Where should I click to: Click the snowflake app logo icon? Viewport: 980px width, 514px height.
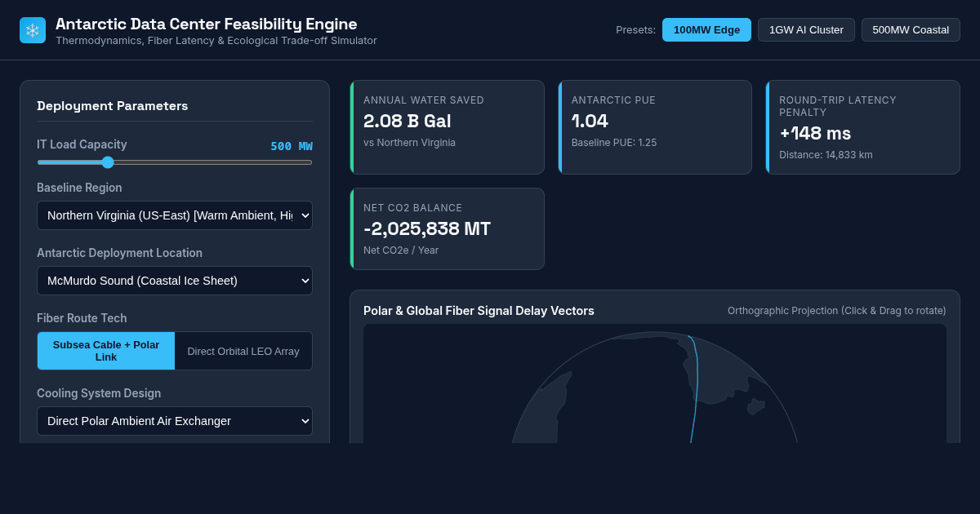(x=33, y=30)
